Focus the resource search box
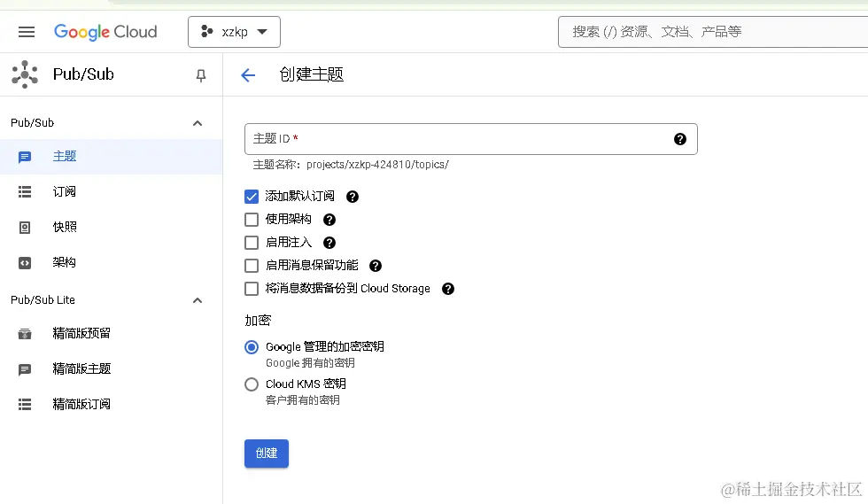The height and width of the screenshot is (504, 868). 713,32
